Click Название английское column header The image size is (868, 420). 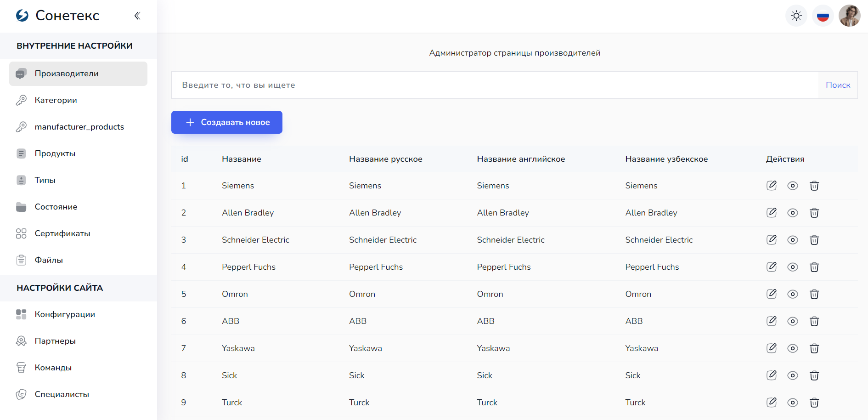[x=521, y=159]
